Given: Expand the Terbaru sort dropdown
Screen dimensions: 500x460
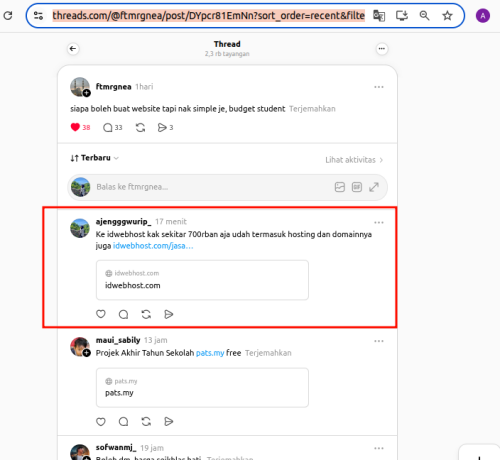Looking at the screenshot, I should tap(95, 158).
